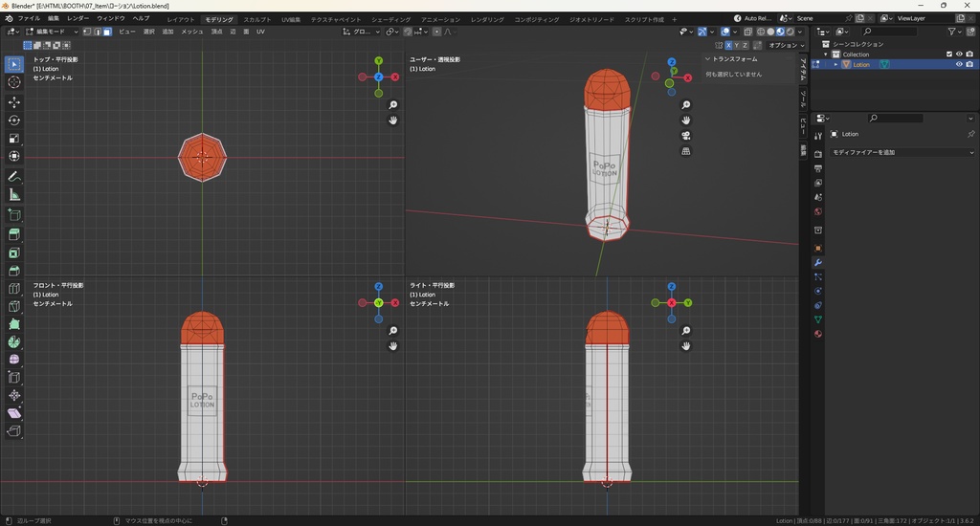Image resolution: width=980 pixels, height=526 pixels.
Task: Select the Loop Cut tool
Action: pyautogui.click(x=14, y=289)
